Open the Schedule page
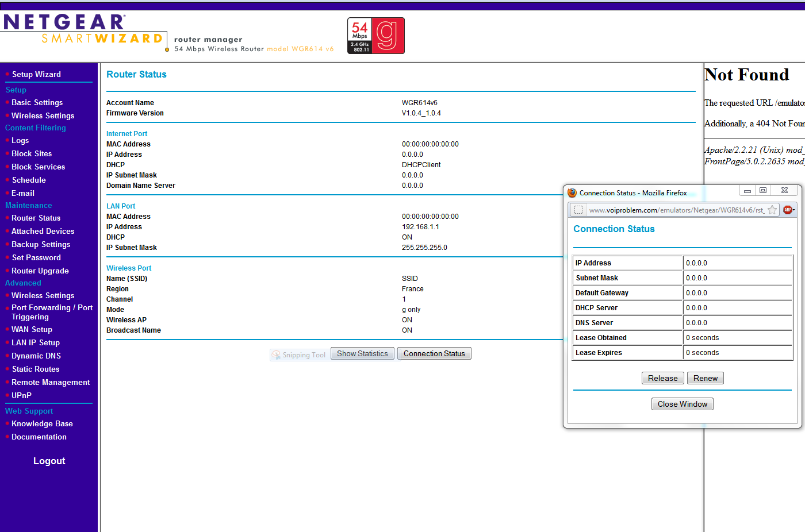 29,180
